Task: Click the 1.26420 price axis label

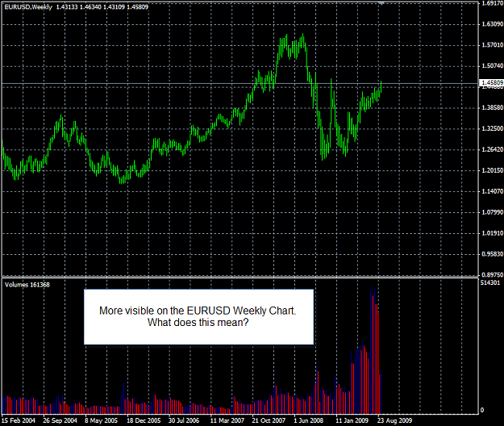Action: 492,149
